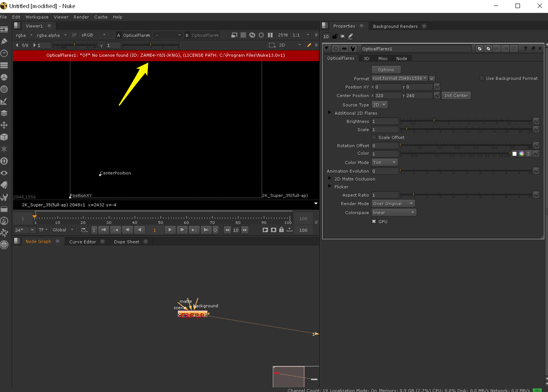Open the Views eye icon menu

4,173
